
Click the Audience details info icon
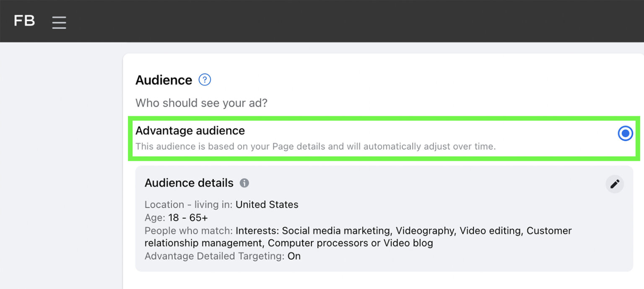pos(244,183)
